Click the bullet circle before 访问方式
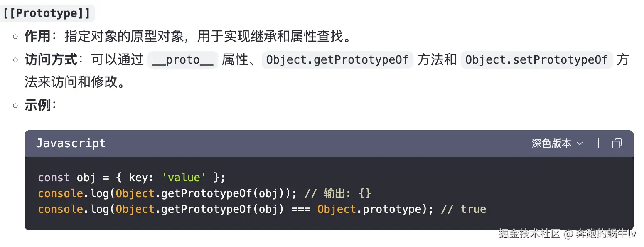This screenshot has width=644, height=247. click(15, 60)
